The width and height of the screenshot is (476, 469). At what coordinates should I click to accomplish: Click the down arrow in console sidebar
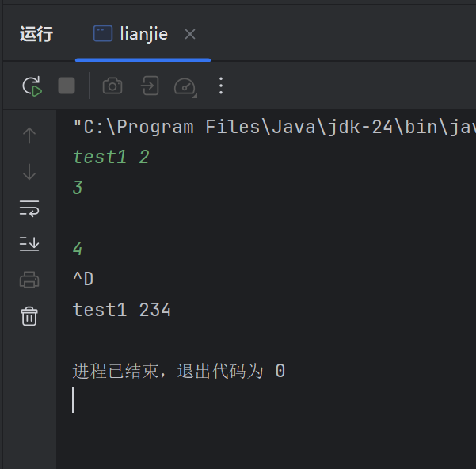coord(29,172)
